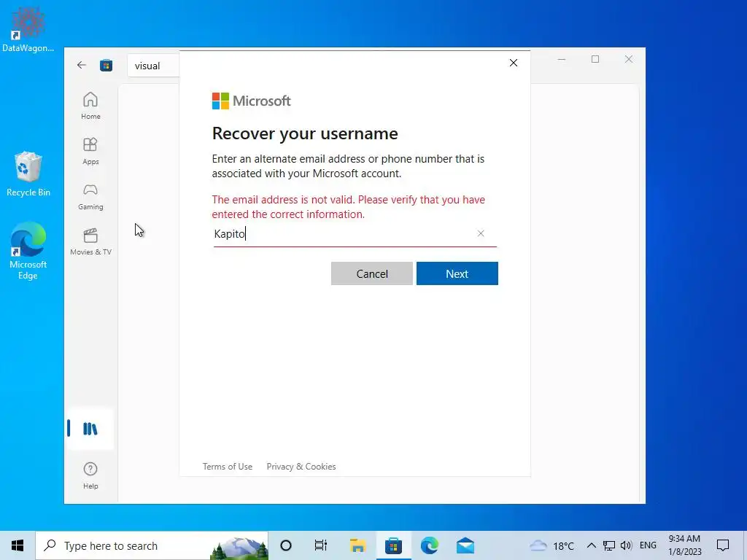
Task: Open File Explorer from taskbar
Action: pos(357,545)
